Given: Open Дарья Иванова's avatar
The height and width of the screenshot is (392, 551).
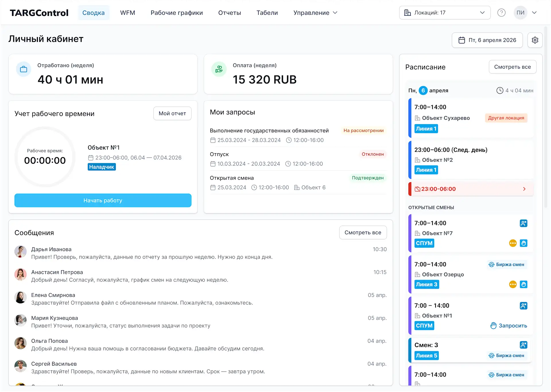Looking at the screenshot, I should click(x=21, y=252).
